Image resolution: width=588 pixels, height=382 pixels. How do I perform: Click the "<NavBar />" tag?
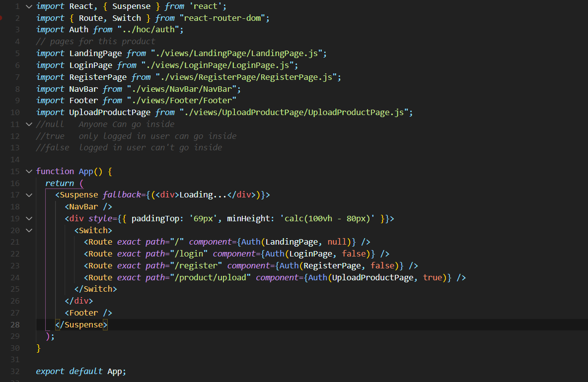[88, 207]
